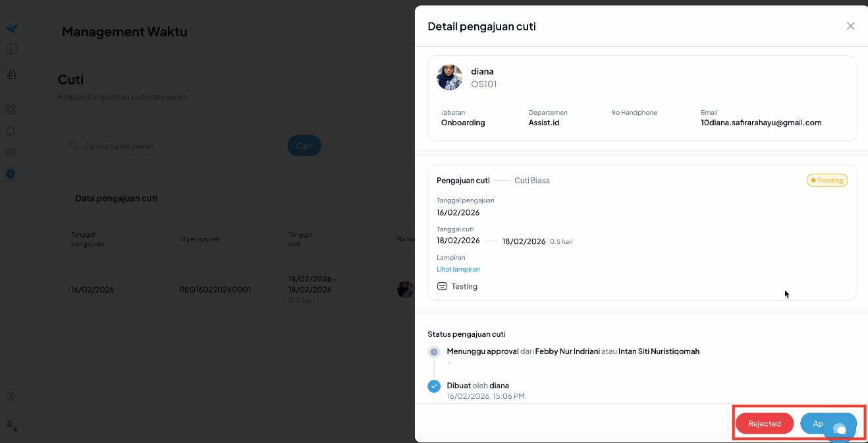Open the user profile icon at sidebar bottom

pyautogui.click(x=11, y=425)
